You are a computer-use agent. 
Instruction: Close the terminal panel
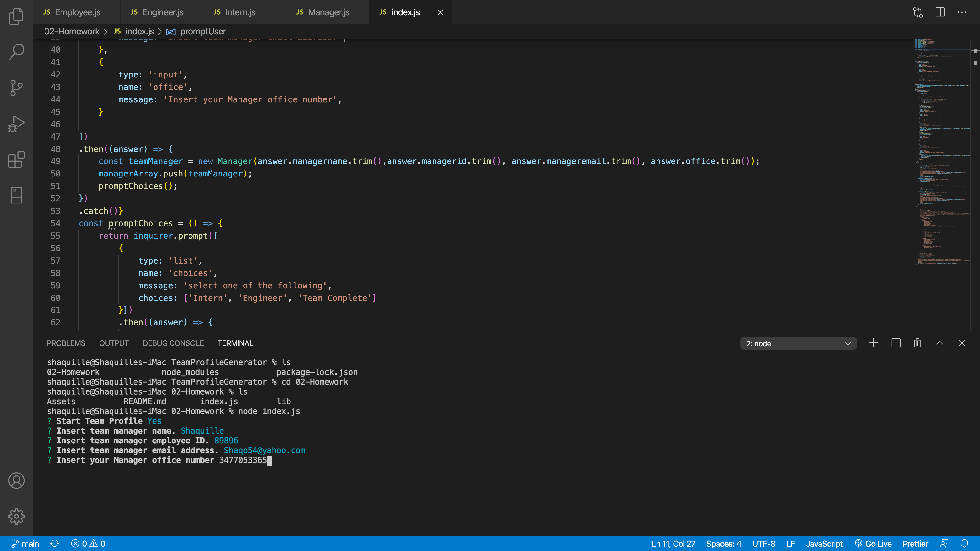tap(962, 343)
